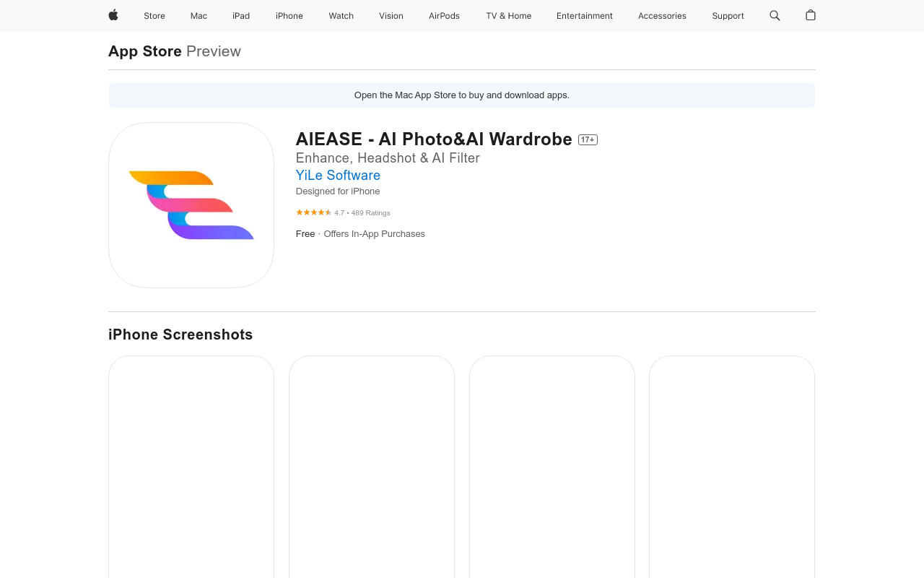Open the AirPods menu
924x578 pixels.
[444, 16]
